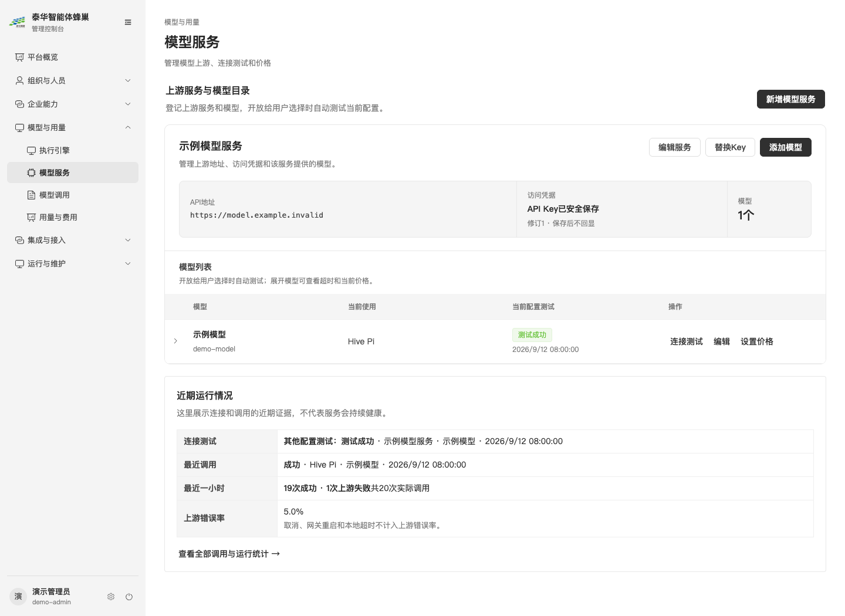
Task: Click the 企业能力 sidebar icon
Action: click(19, 104)
